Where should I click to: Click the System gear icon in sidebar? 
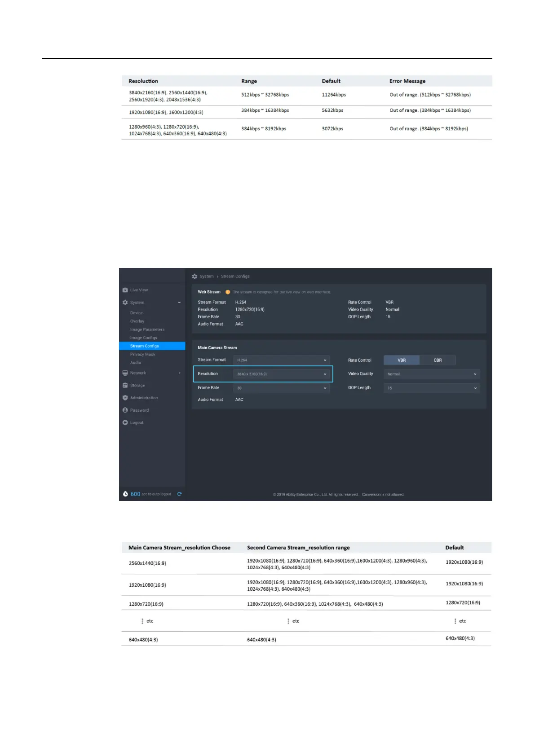coord(125,303)
